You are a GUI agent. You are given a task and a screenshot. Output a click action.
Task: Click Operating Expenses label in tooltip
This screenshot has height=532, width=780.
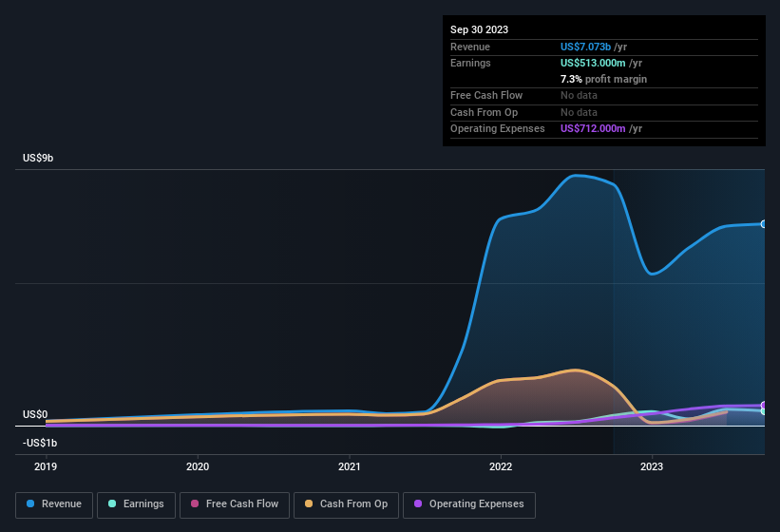498,128
